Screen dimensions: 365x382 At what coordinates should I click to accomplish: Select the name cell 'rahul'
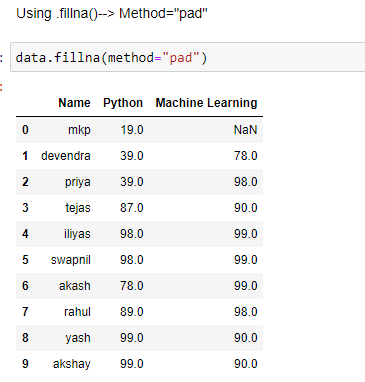[77, 312]
